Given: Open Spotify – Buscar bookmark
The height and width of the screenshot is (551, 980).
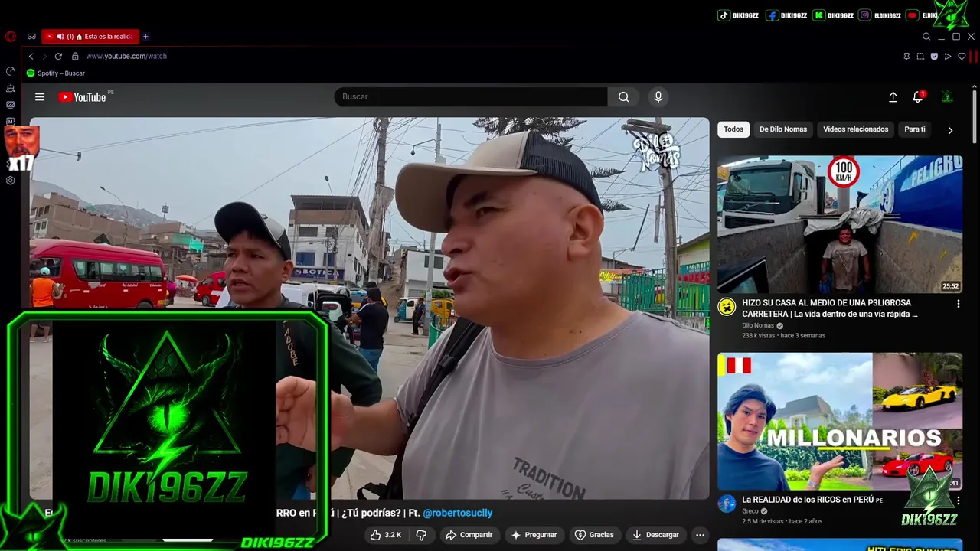Looking at the screenshot, I should 55,73.
